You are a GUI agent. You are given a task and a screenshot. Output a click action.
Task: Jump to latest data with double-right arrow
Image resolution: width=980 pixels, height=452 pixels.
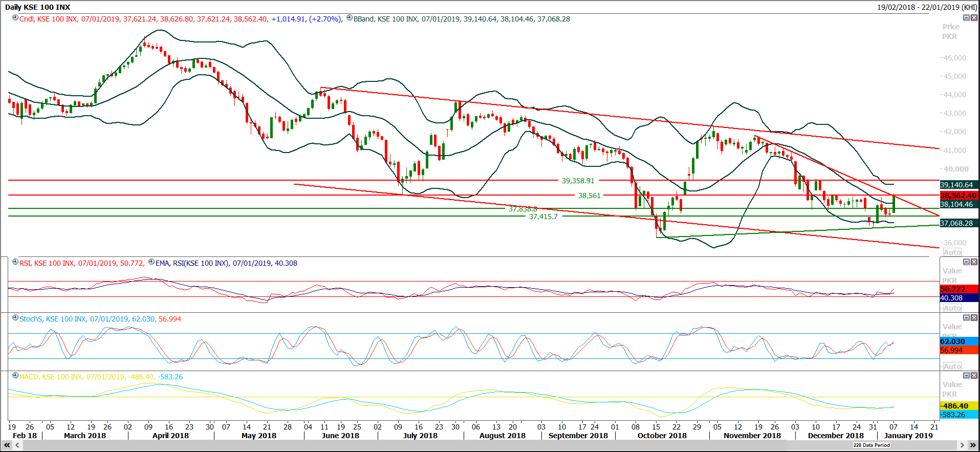pos(973,445)
